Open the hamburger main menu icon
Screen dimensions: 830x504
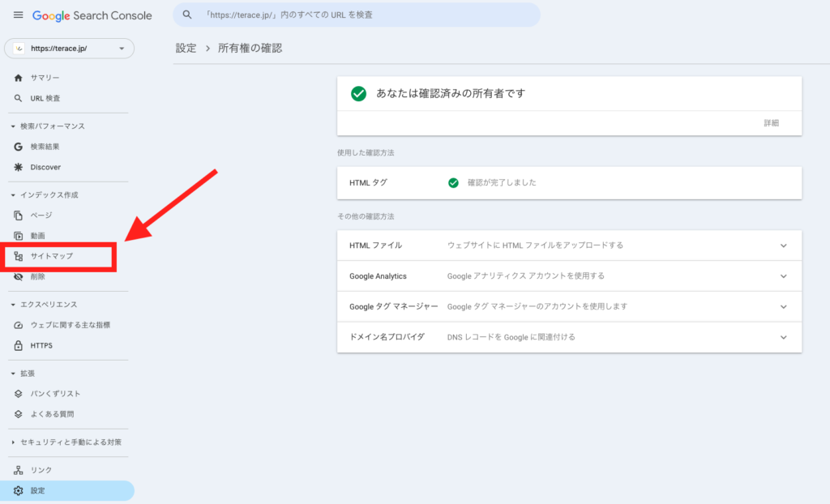click(x=19, y=15)
